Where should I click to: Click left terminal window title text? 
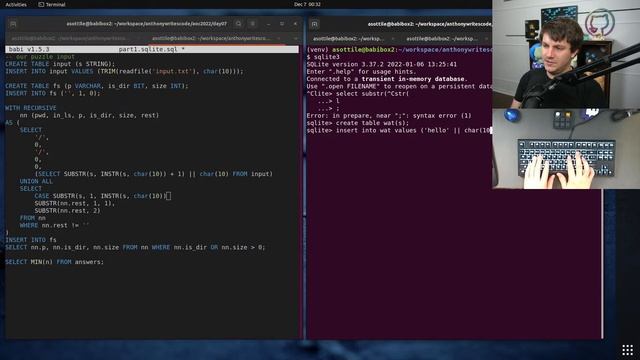146,24
